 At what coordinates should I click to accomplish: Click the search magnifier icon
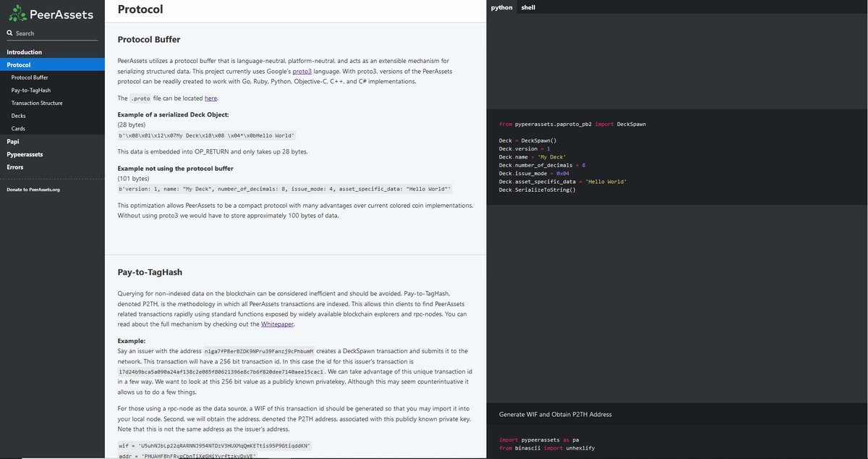point(10,33)
